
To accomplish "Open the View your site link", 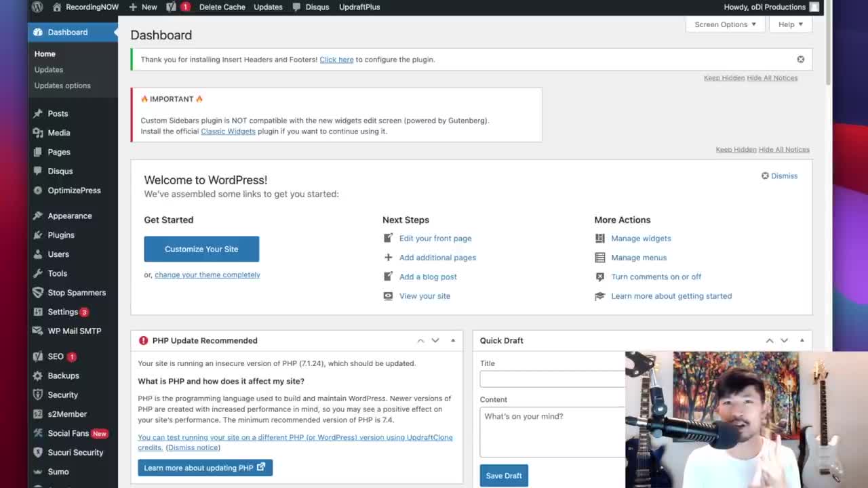I will [x=425, y=296].
